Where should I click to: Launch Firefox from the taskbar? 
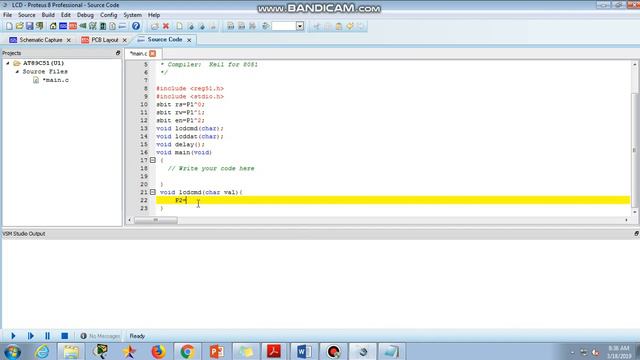158,352
